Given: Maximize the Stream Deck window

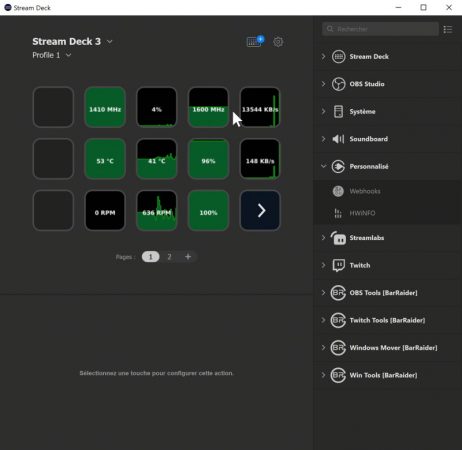Looking at the screenshot, I should [423, 7].
